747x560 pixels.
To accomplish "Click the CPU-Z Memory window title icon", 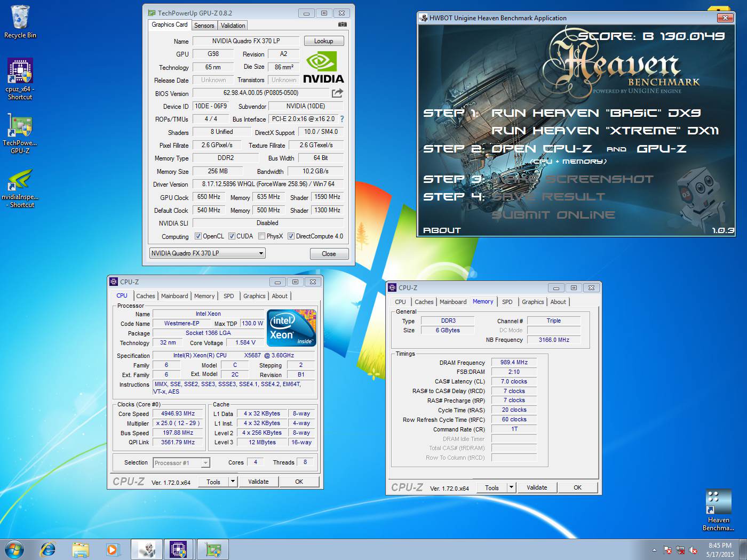I will [x=392, y=287].
